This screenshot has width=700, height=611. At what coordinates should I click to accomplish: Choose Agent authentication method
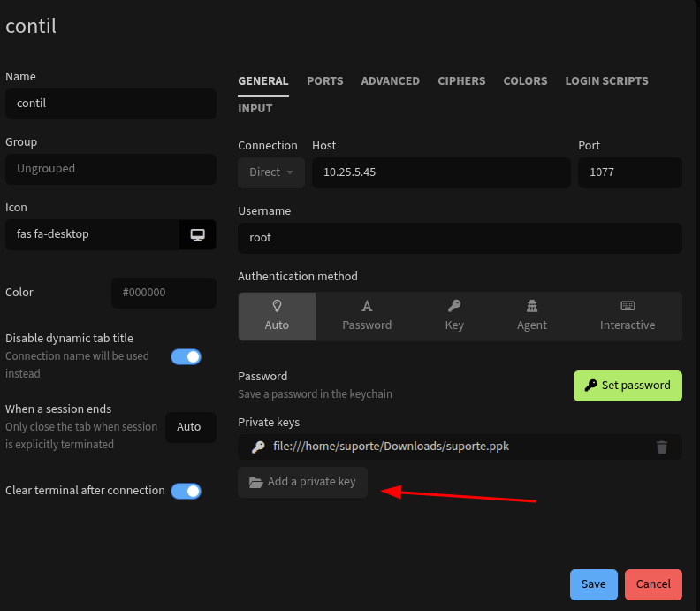tap(531, 316)
